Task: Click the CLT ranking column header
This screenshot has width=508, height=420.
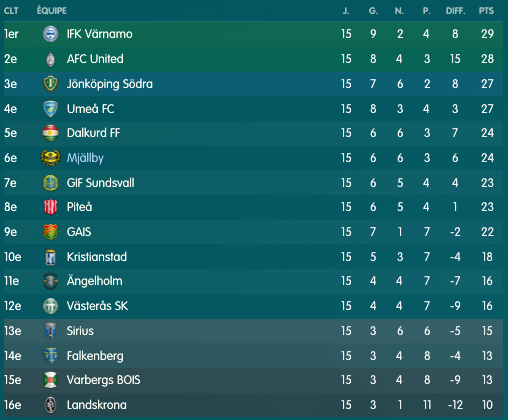Action: pyautogui.click(x=11, y=11)
